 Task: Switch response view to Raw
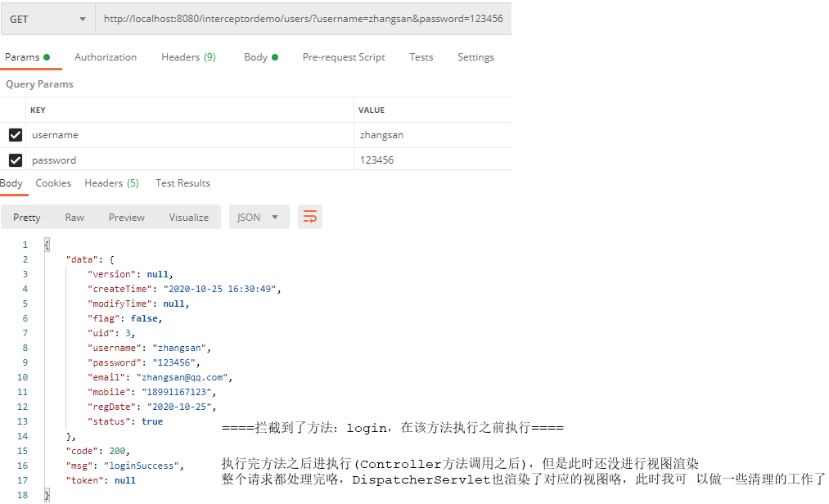tap(74, 217)
